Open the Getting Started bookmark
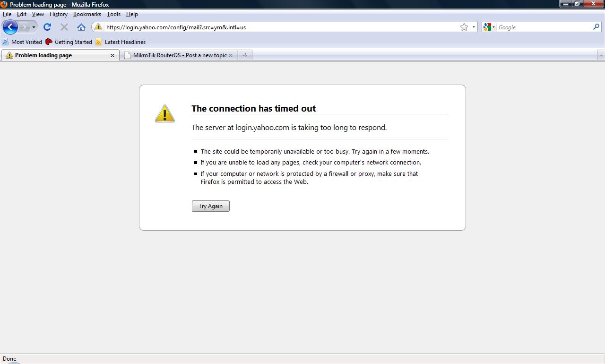This screenshot has height=364, width=605. coord(69,42)
